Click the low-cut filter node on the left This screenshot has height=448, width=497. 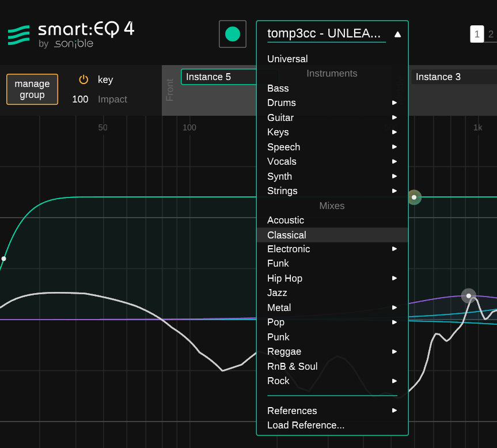(x=4, y=259)
